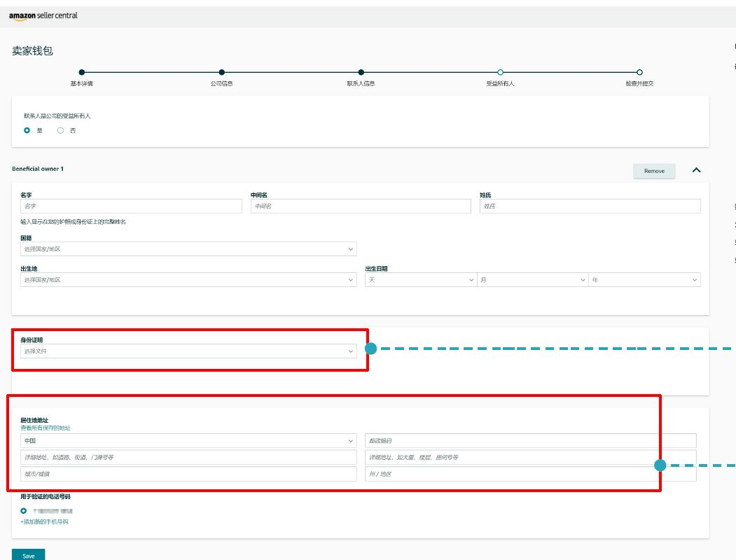This screenshot has height=560, width=736.
Task: Focus the street address 详细地址 道路 field
Action: tap(188, 457)
